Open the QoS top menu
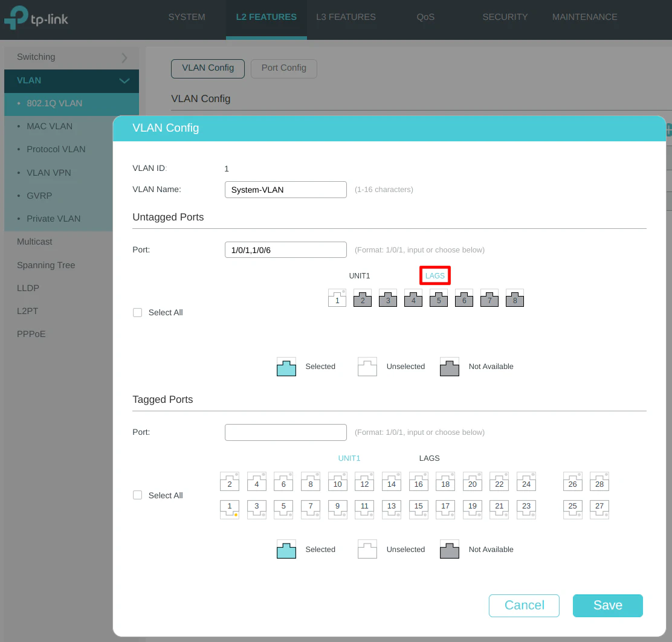The width and height of the screenshot is (672, 642). coord(425,17)
